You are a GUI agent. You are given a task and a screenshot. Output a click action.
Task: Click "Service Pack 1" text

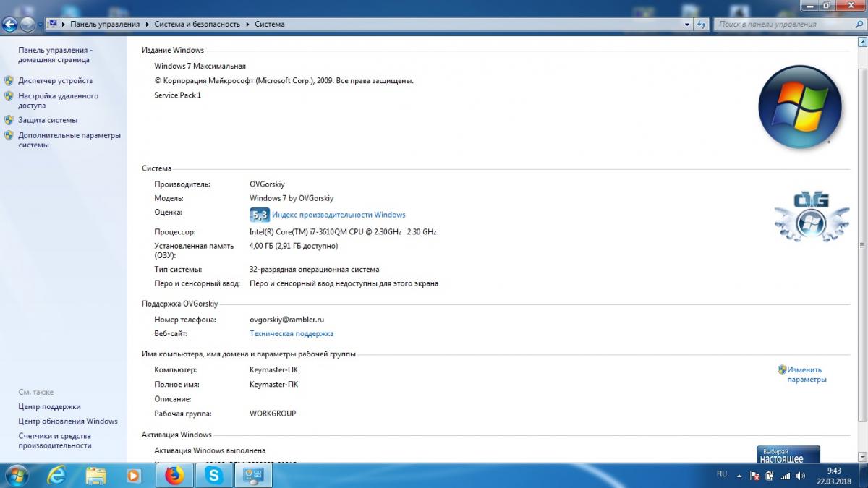[178, 95]
